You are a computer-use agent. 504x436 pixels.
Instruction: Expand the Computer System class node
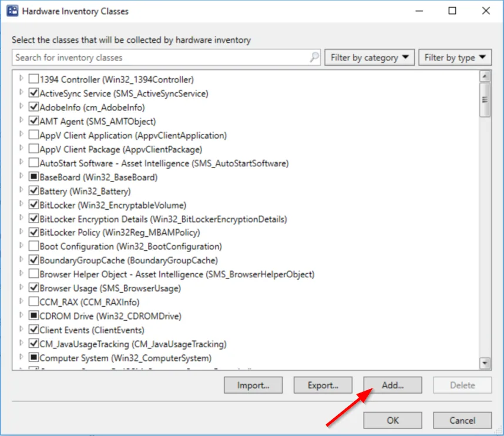click(21, 357)
